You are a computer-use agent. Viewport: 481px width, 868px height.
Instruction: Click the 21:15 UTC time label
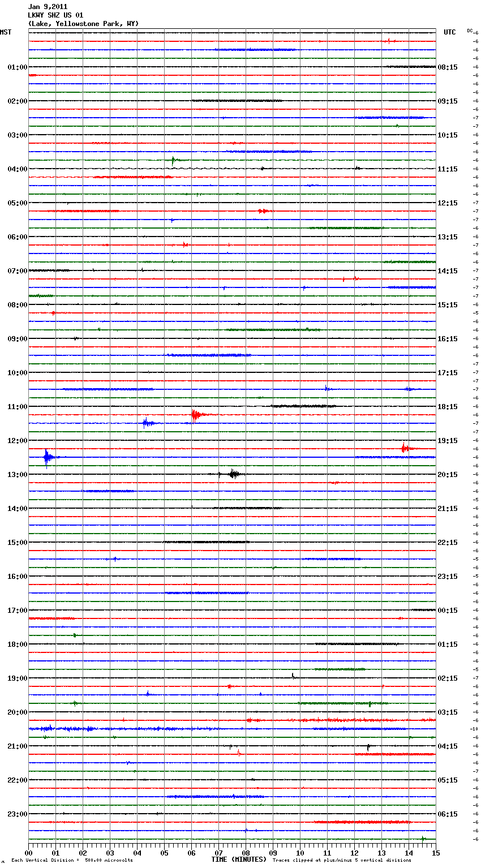(x=448, y=509)
